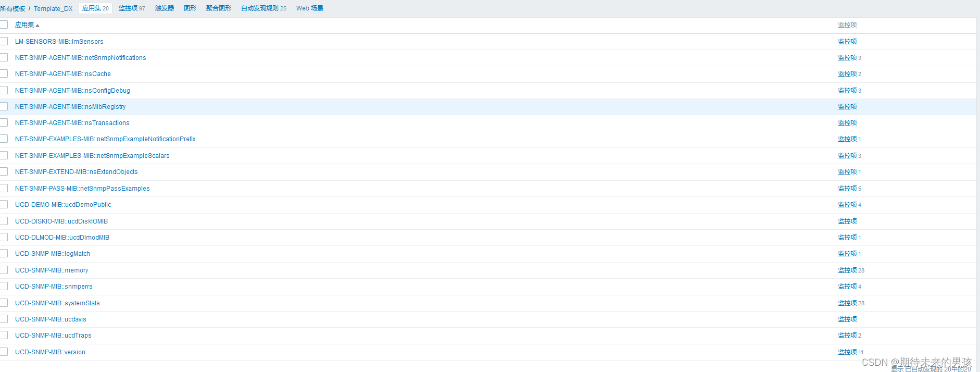
Task: Check the netSnmpExampleNotificationPrefix row checkbox
Action: click(x=4, y=139)
